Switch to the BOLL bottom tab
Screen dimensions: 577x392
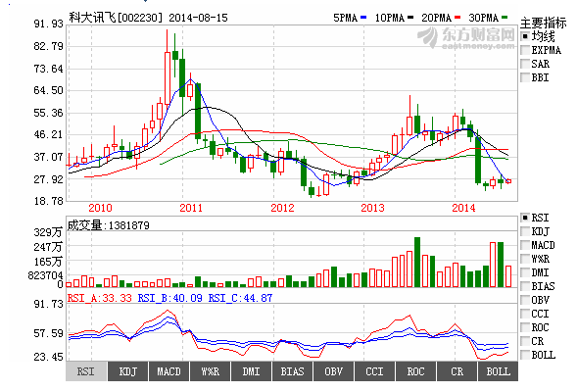499,371
